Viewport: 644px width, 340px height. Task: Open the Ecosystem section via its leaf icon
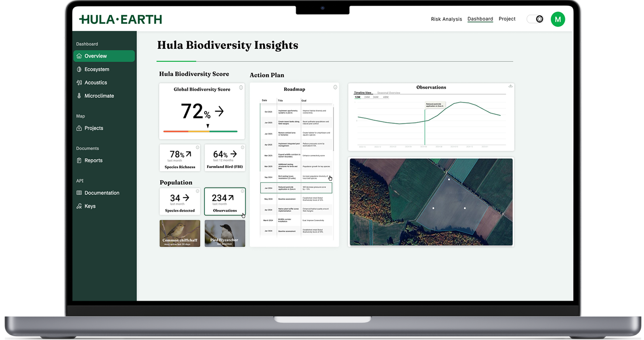click(79, 69)
